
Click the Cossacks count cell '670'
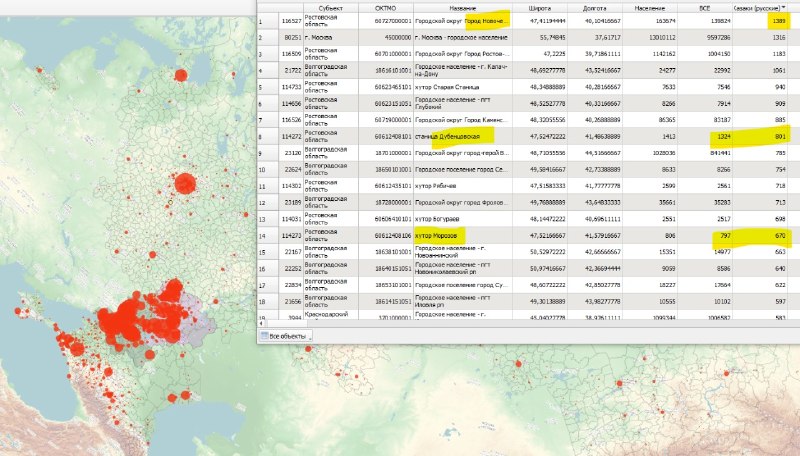pos(760,236)
